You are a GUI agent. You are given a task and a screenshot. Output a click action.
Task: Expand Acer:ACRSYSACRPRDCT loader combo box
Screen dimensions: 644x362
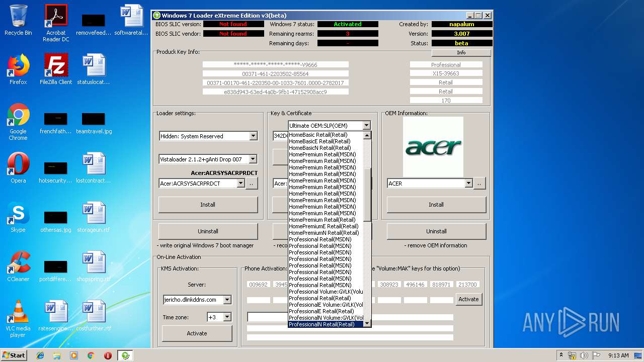240,184
